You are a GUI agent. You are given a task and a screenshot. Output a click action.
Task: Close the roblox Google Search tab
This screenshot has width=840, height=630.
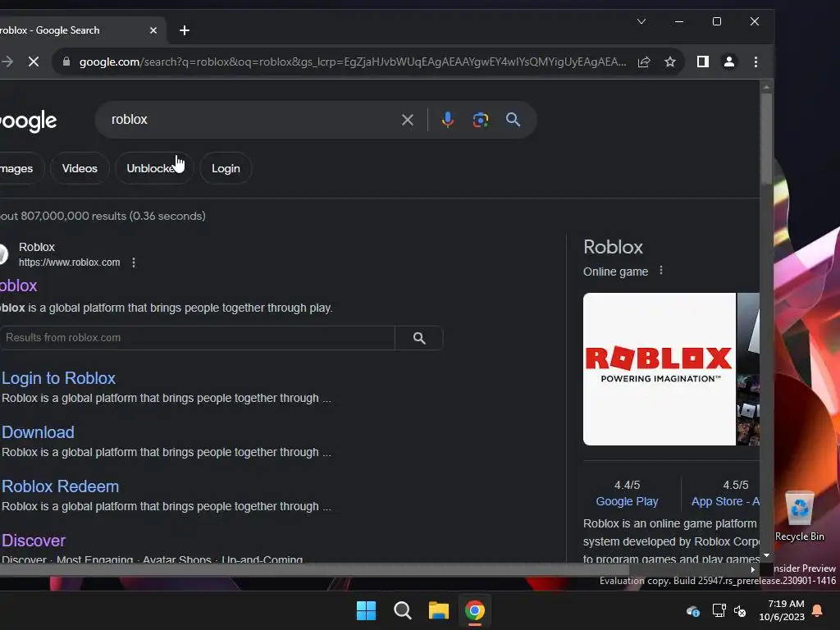tap(153, 30)
